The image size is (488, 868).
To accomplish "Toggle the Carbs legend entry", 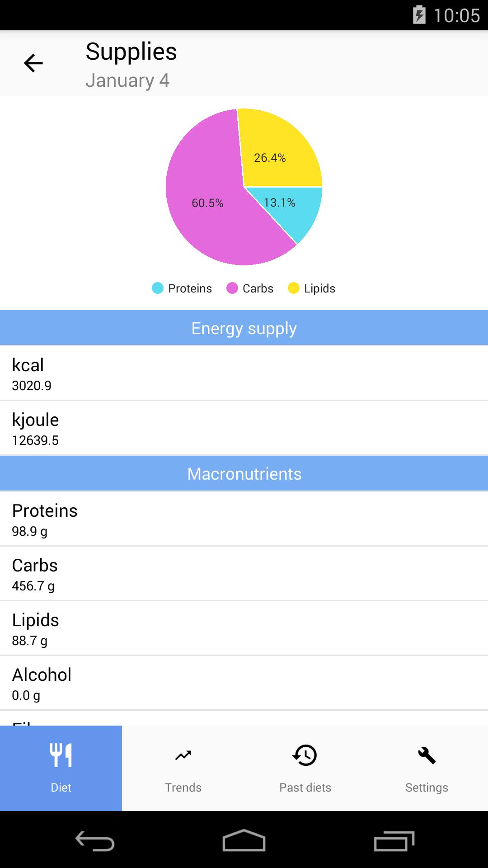I will coord(250,288).
